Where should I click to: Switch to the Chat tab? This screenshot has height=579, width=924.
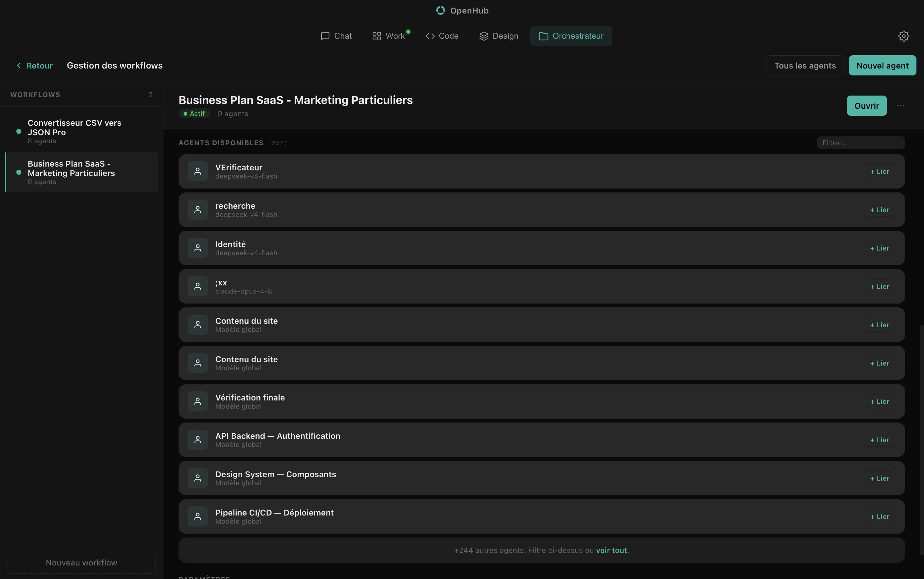[336, 36]
